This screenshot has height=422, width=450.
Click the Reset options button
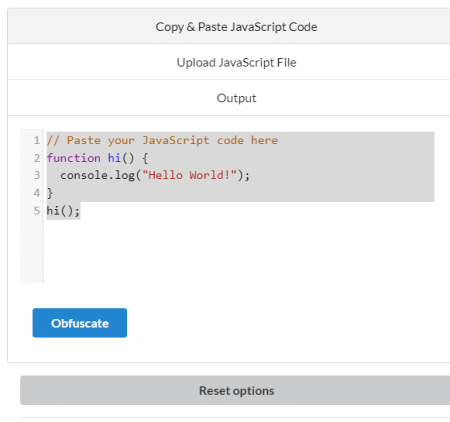236,390
